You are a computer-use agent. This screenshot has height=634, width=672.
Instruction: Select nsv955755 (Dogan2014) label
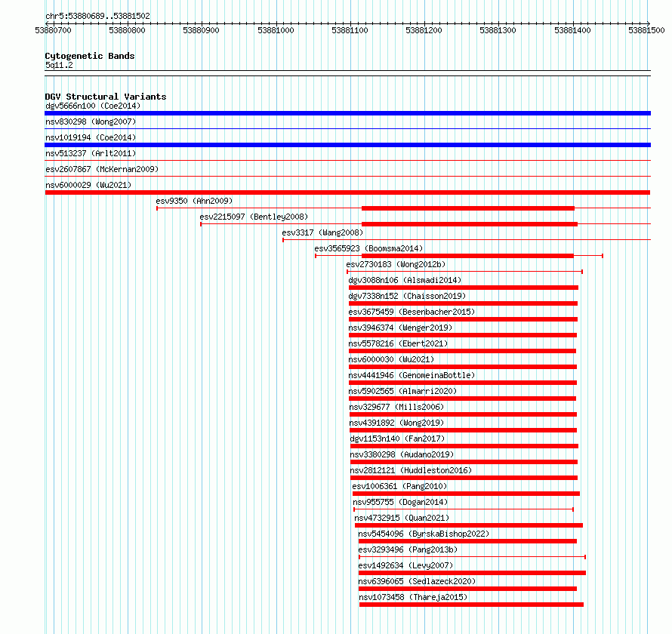click(400, 502)
